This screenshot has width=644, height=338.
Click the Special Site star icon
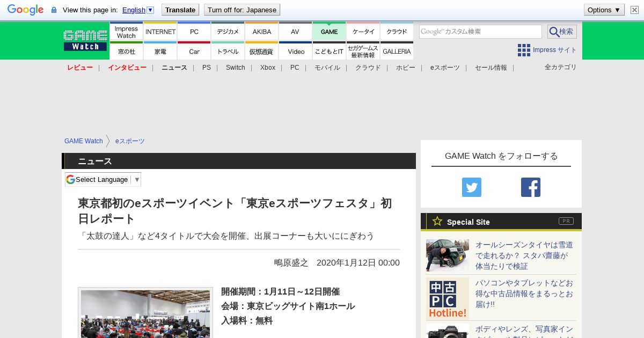pos(437,221)
